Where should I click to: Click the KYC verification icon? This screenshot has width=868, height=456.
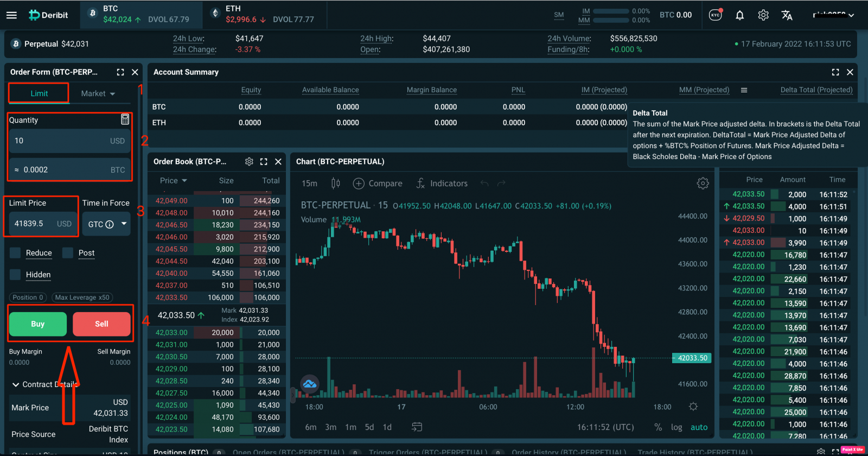tap(716, 15)
